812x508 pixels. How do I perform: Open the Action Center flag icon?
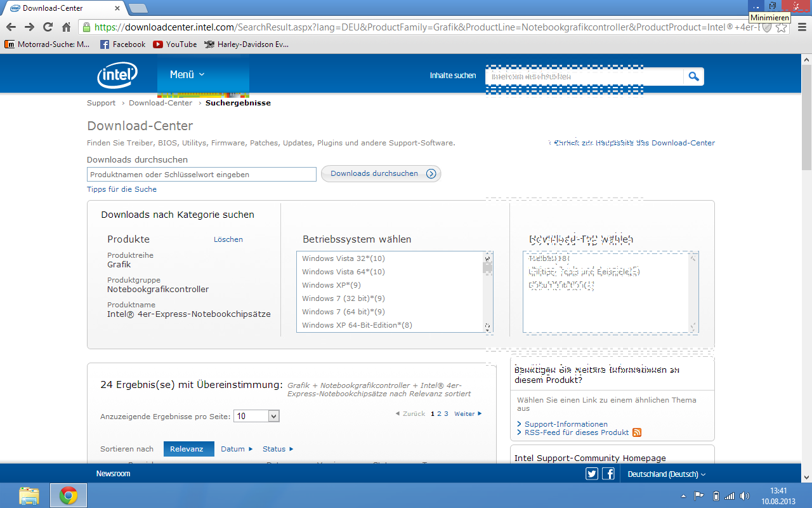(699, 496)
